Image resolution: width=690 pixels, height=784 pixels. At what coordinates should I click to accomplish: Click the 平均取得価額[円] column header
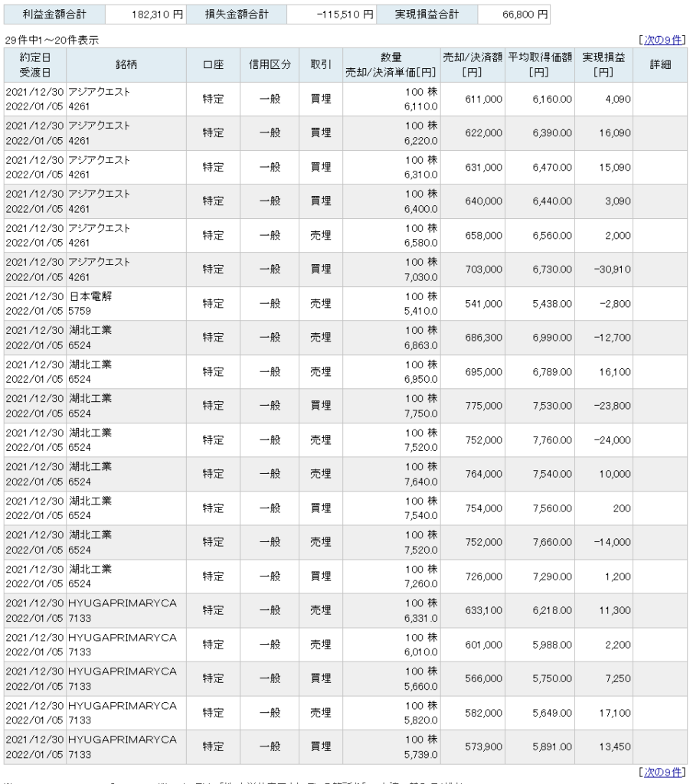pos(540,65)
